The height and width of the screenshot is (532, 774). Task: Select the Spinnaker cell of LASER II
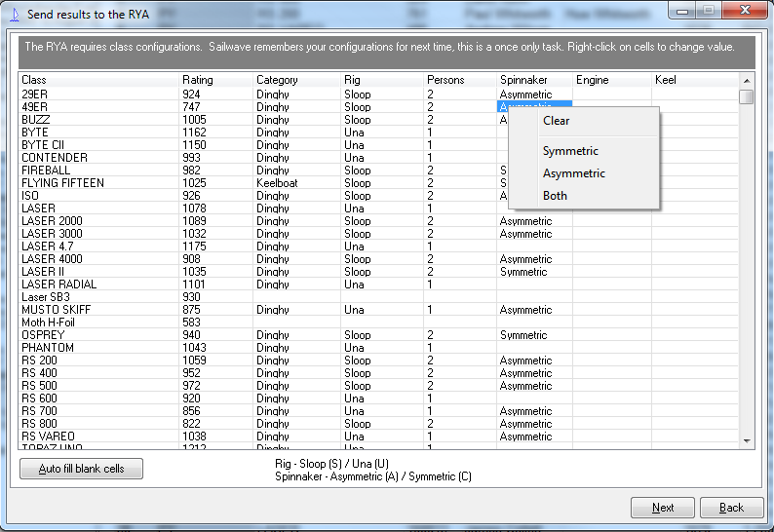tap(534, 272)
